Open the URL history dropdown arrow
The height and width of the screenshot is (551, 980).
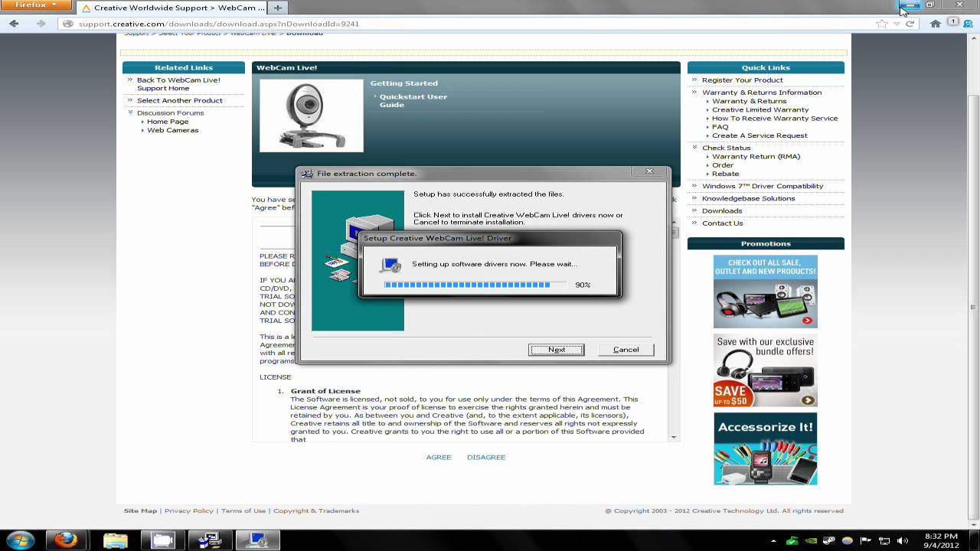897,24
